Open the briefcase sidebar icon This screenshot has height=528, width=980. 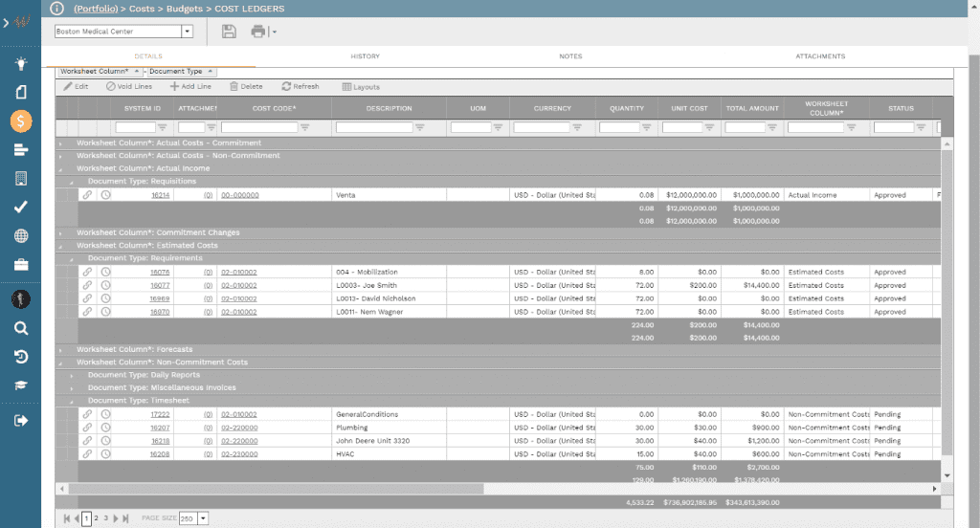21,265
